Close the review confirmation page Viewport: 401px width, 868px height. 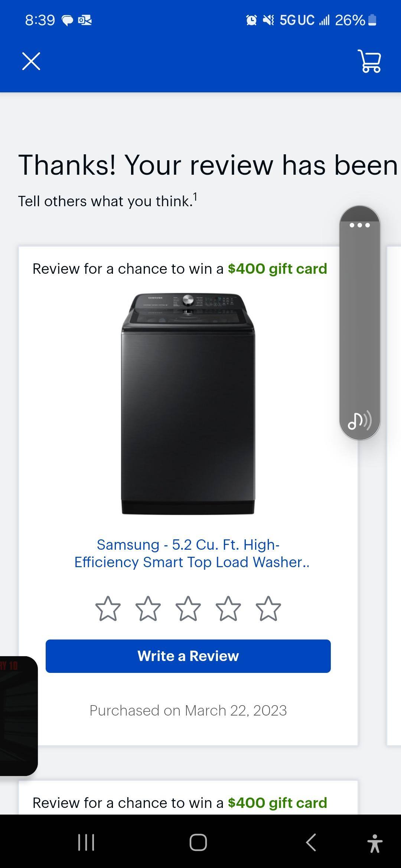pyautogui.click(x=31, y=61)
